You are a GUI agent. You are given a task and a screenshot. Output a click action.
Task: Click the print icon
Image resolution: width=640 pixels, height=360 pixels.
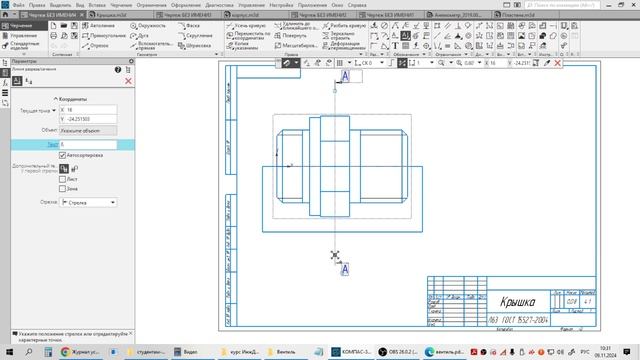coord(53,36)
